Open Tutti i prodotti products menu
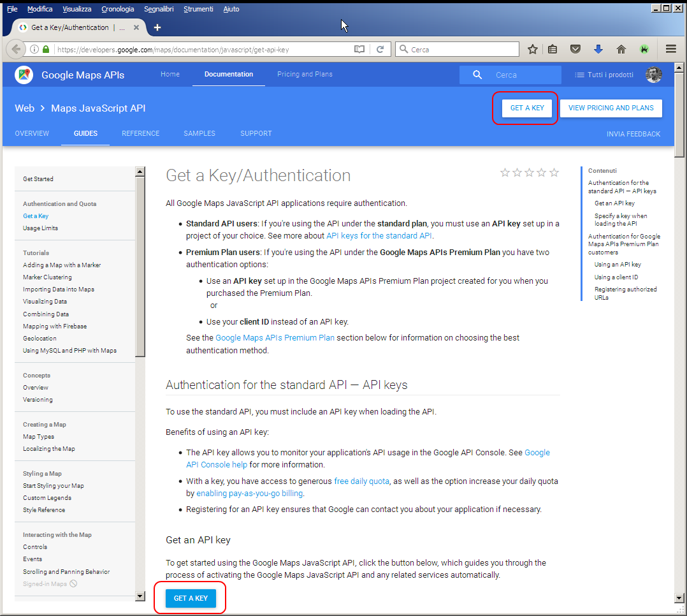 coord(604,75)
